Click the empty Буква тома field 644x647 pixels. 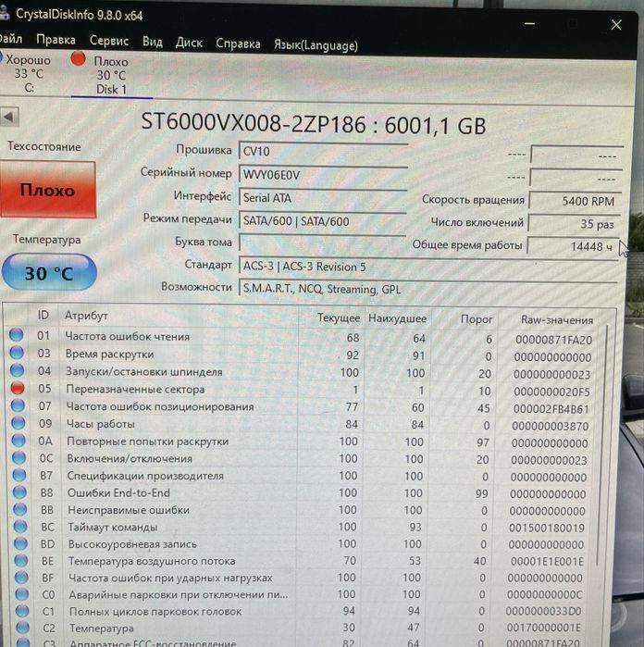tap(323, 243)
